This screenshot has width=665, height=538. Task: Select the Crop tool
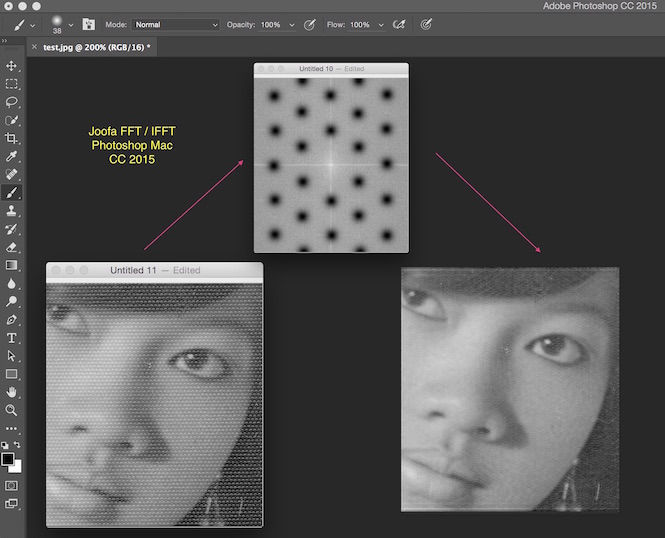click(11, 138)
